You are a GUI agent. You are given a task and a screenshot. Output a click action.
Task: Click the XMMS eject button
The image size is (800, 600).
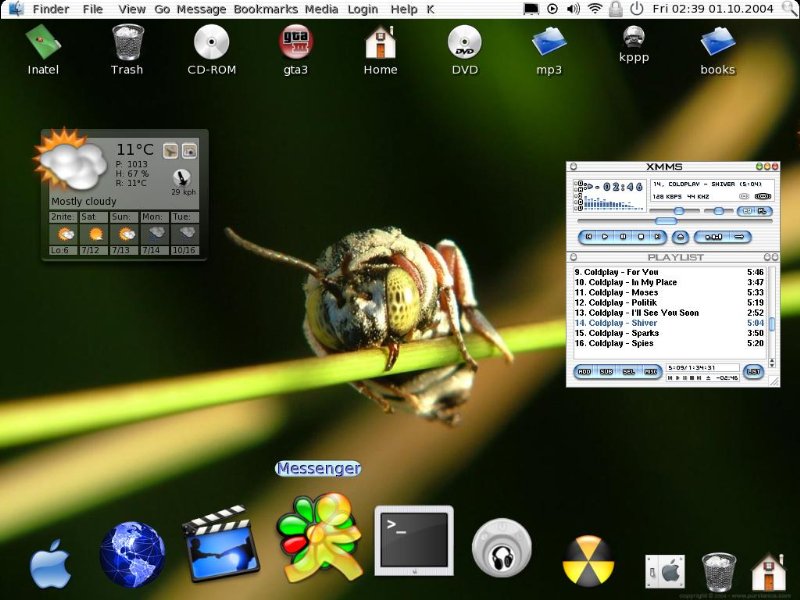coord(680,237)
